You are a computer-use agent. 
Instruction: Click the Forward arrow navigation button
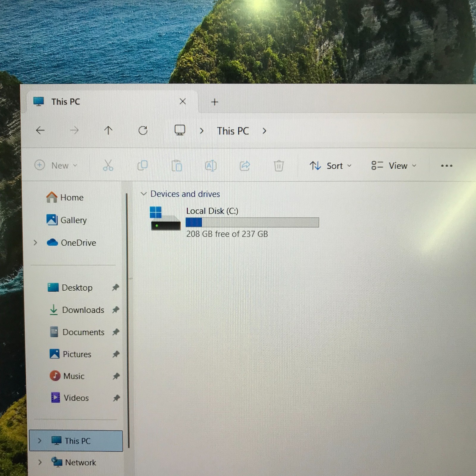click(74, 130)
